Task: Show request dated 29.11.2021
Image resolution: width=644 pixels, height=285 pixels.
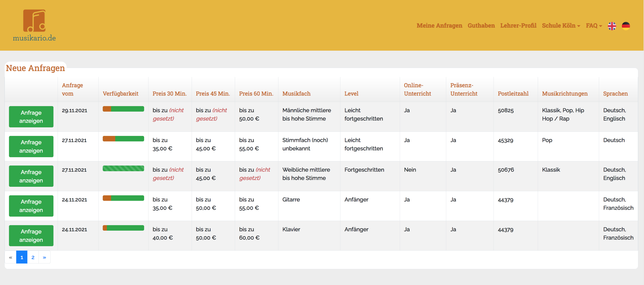Action: click(31, 117)
